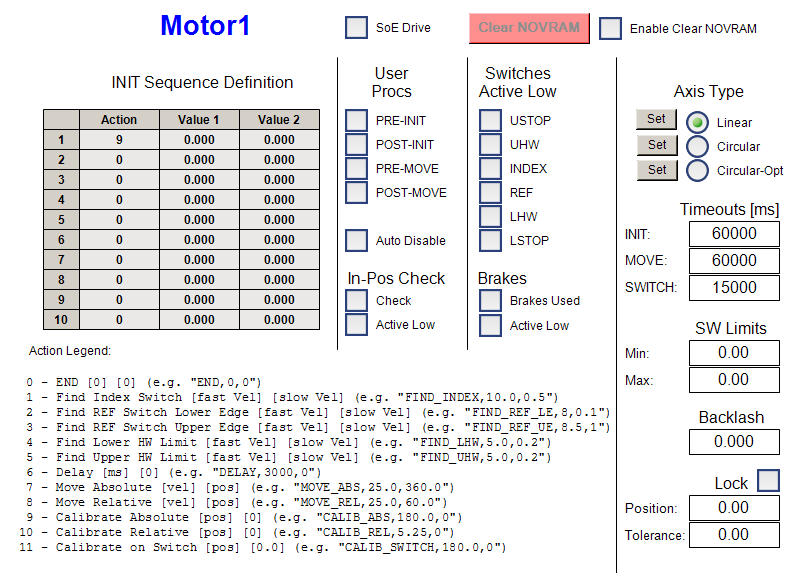Click the legend line for Find Index Switch
The height and width of the screenshot is (573, 797).
(292, 397)
